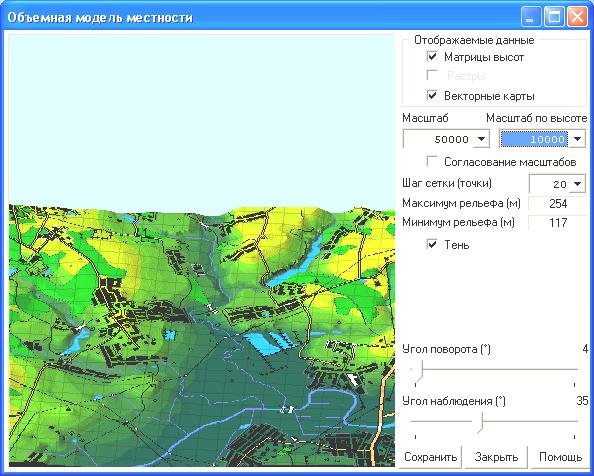Click the Масштаб 50000 value field

click(439, 139)
